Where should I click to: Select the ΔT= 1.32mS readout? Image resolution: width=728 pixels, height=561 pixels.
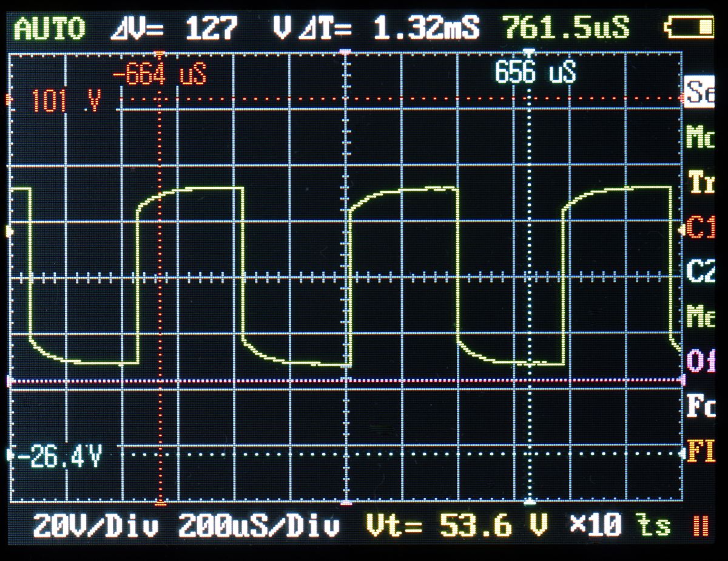click(390, 29)
